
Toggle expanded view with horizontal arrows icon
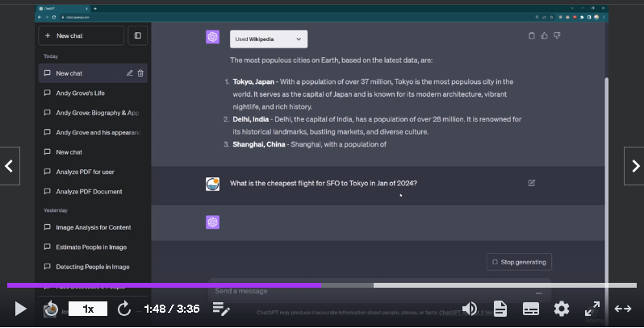[x=623, y=309]
